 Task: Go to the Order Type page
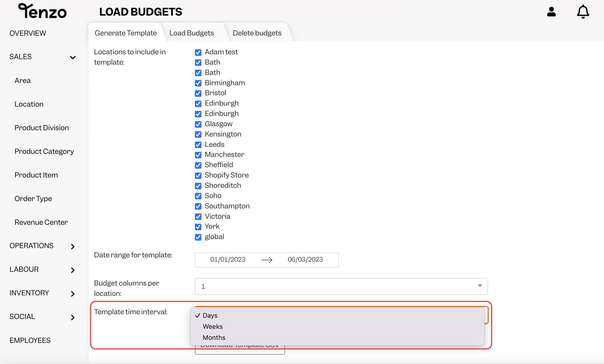[x=33, y=199]
